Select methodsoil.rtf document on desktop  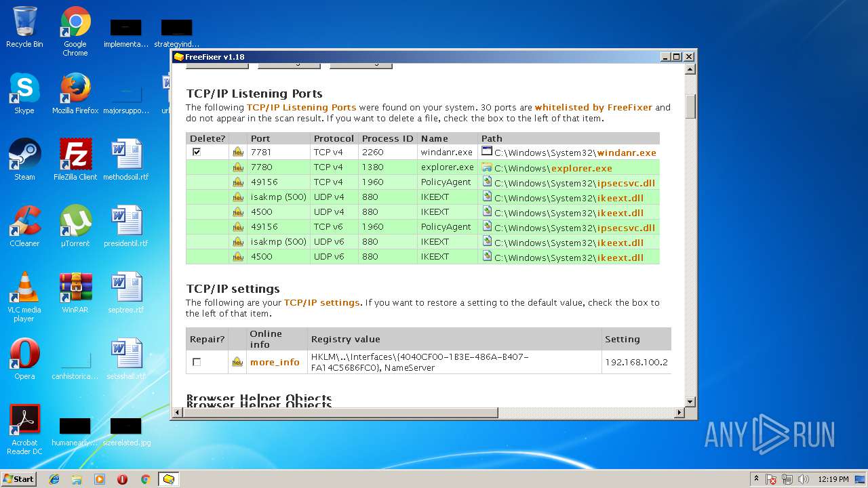[126, 160]
